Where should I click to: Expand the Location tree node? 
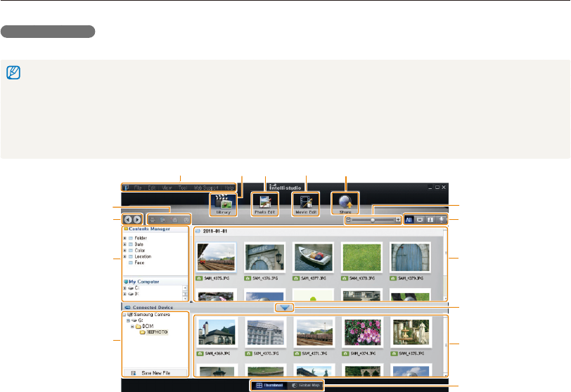pyautogui.click(x=125, y=256)
